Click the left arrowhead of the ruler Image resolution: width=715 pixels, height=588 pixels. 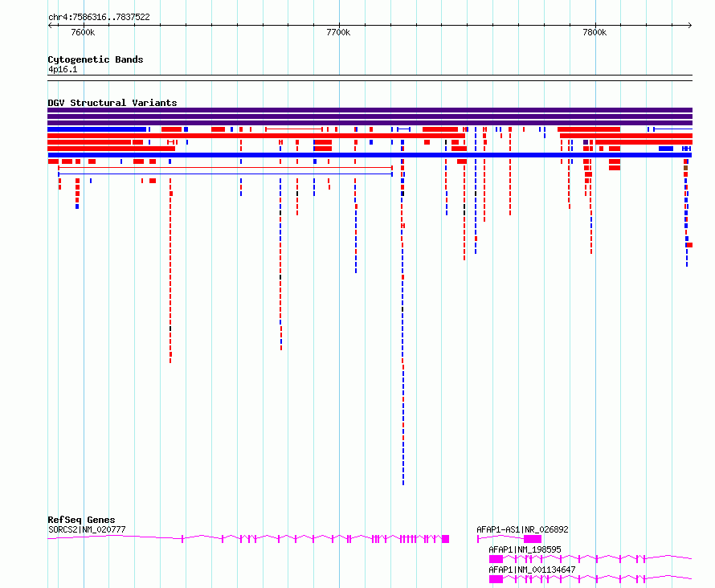click(50, 26)
